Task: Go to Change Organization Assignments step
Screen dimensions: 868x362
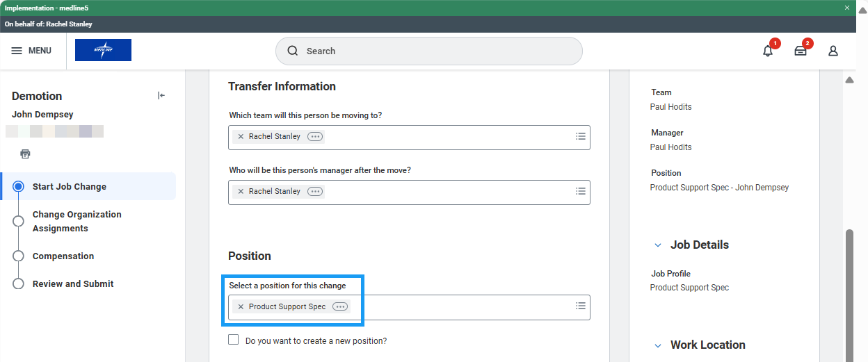Action: 77,221
